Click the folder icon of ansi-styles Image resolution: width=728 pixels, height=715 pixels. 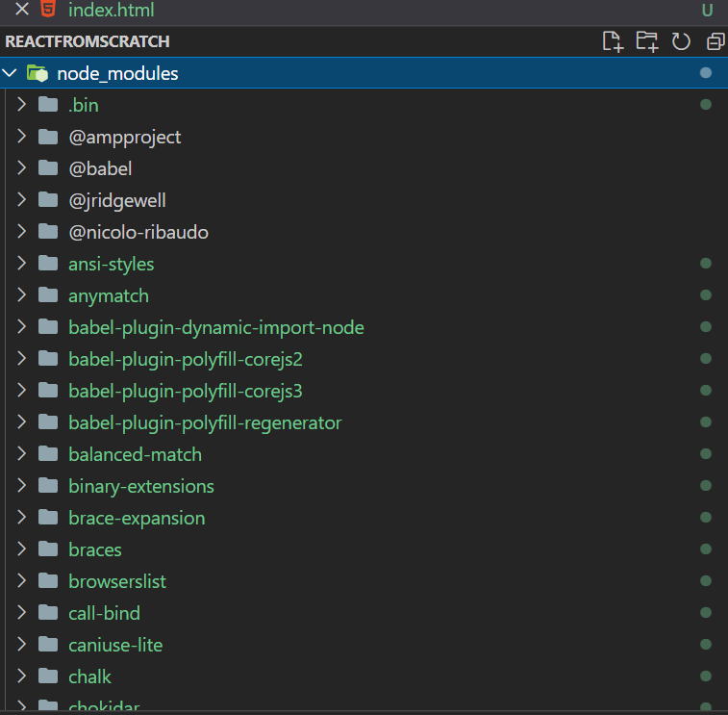tap(48, 264)
